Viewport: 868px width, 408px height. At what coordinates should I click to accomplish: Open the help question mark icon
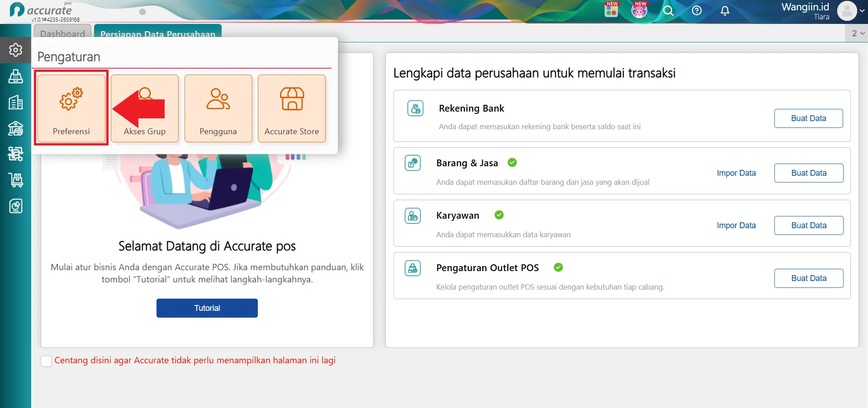point(697,10)
